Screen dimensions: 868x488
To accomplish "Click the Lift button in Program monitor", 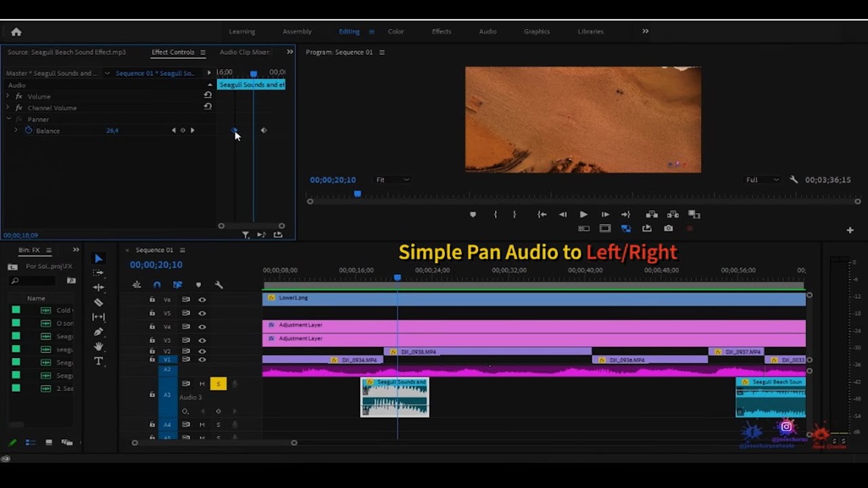I will (x=652, y=214).
